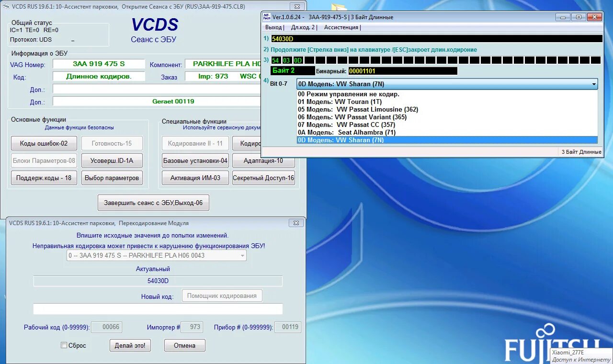The image size is (613, 364).
Task: Open Адаптация-10 function
Action: click(x=263, y=161)
